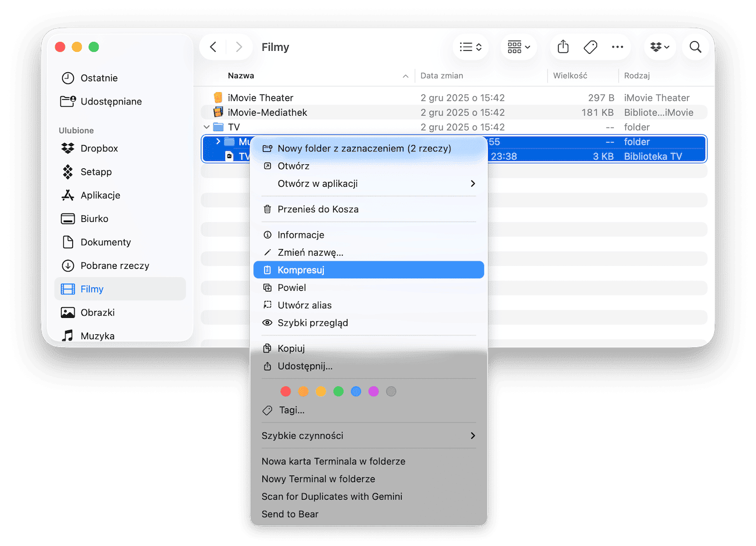This screenshot has width=756, height=546.
Task: Select the iMovie Theater file row
Action: (x=454, y=98)
